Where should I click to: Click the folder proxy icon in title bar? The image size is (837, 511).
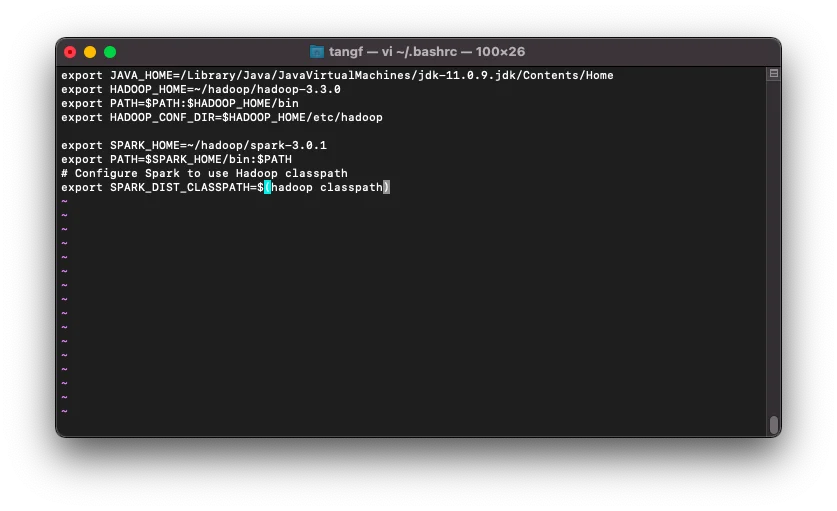(317, 52)
